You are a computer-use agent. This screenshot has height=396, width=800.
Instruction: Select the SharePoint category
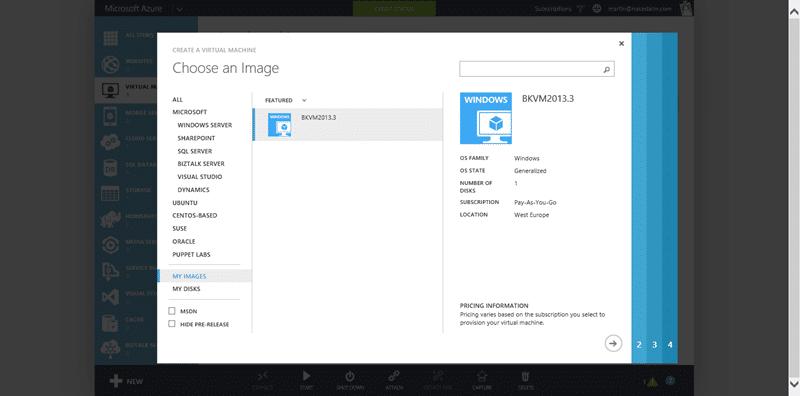click(196, 138)
